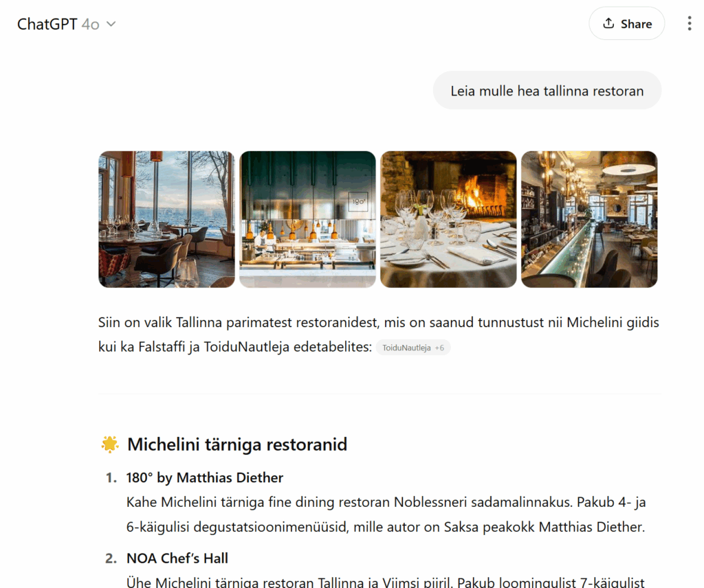Open the 180° open kitchen photo
This screenshot has width=704, height=588.
(x=307, y=219)
